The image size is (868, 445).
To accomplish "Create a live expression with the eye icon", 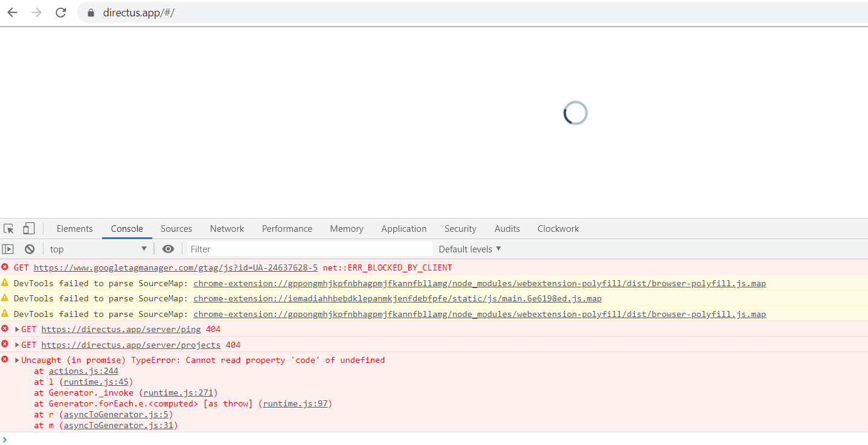I will pos(168,249).
